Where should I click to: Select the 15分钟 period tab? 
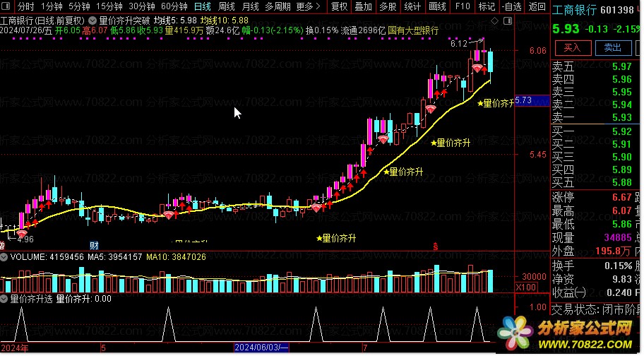(x=109, y=6)
